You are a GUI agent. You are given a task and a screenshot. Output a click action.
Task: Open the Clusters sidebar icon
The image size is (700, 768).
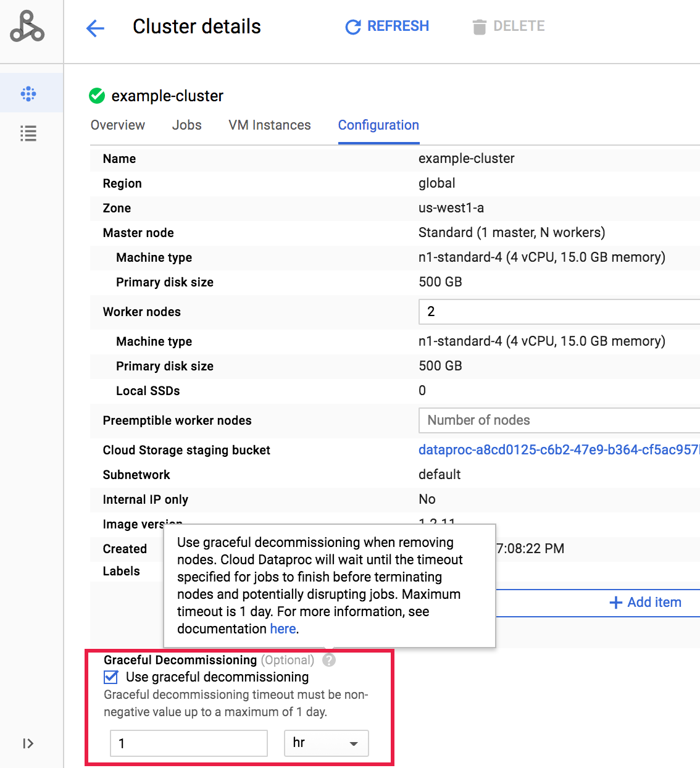[28, 94]
